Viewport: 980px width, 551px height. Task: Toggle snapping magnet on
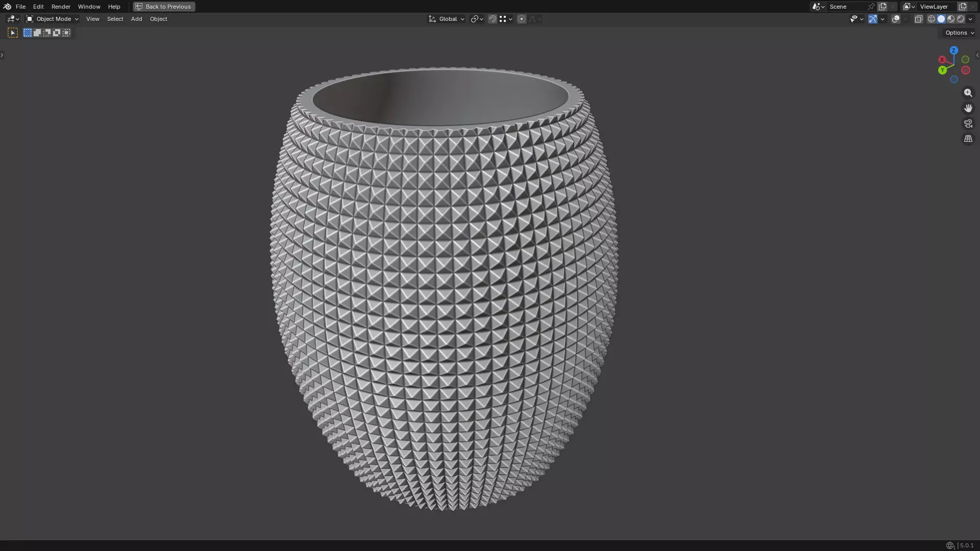492,19
